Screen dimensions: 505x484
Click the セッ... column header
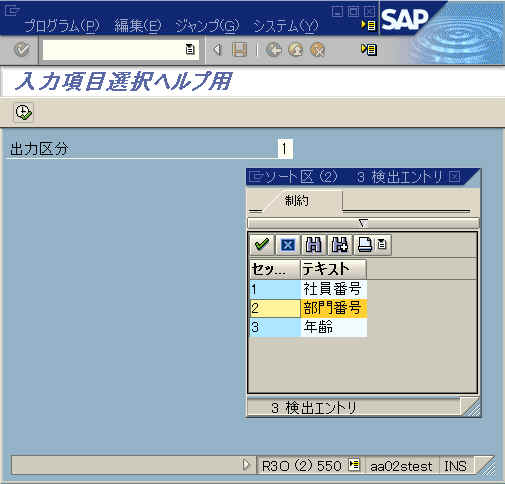(x=275, y=269)
